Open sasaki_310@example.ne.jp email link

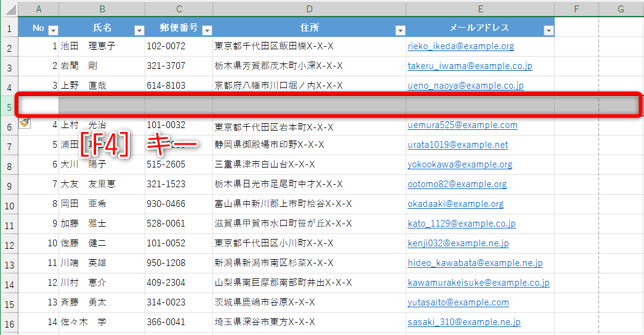click(464, 322)
